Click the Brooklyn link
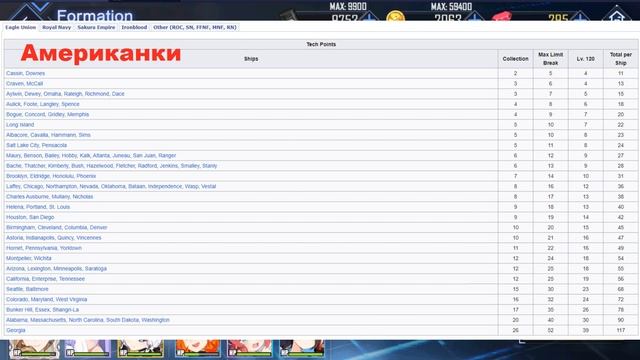The image size is (640, 360). [x=17, y=176]
